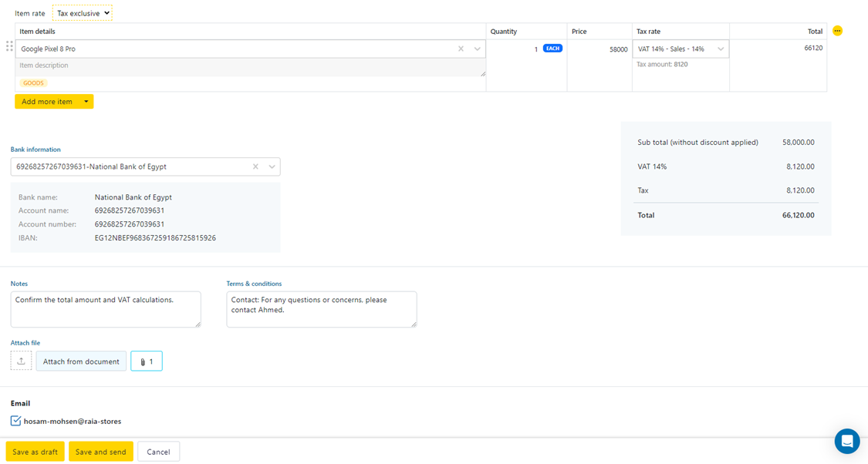Cancel the invoice form
The image size is (868, 464).
(158, 452)
